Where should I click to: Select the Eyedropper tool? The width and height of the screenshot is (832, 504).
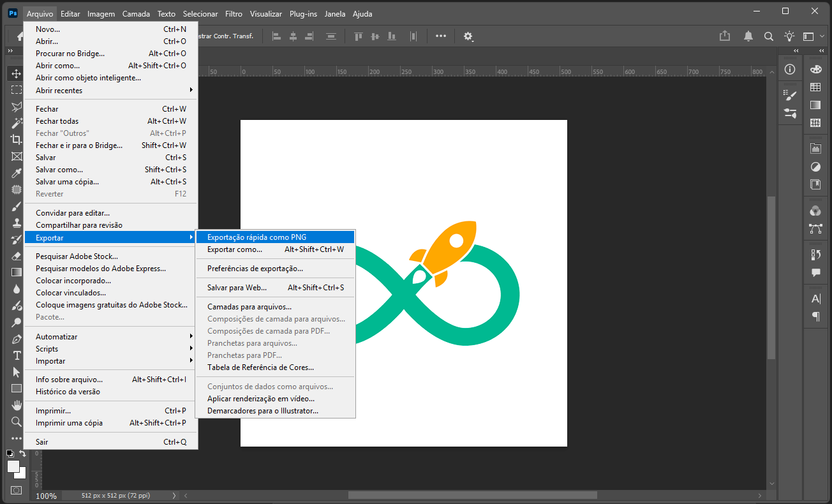(x=16, y=173)
